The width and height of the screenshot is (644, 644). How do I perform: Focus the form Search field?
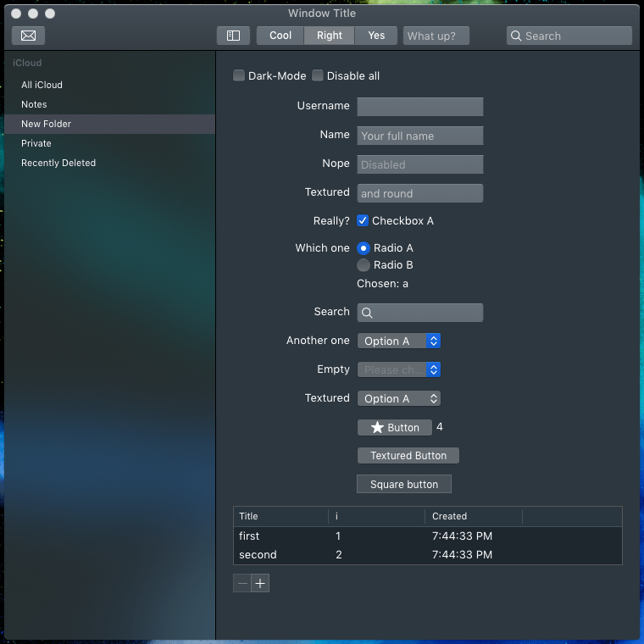click(x=420, y=313)
